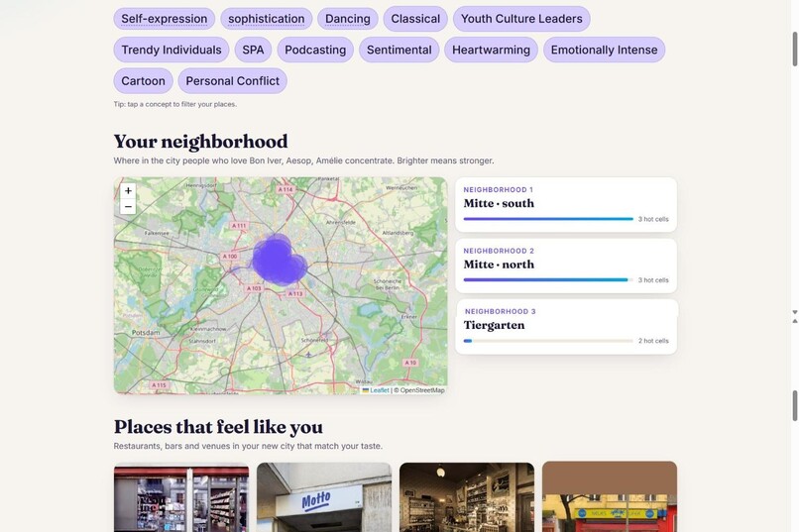Toggle the SPA concept chip

point(253,50)
